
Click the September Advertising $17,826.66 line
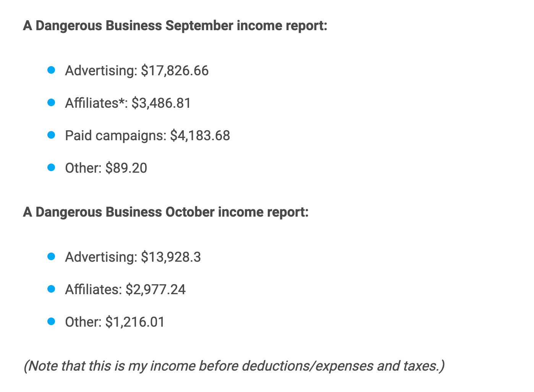(x=137, y=71)
